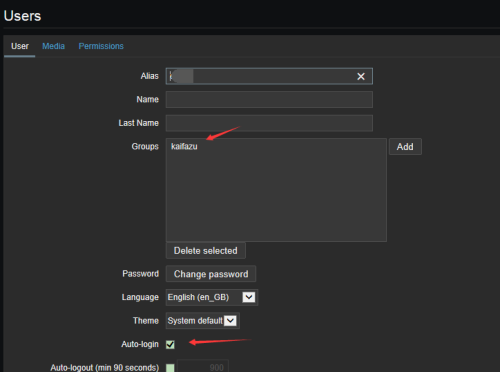Click the Add button next to Groups
This screenshot has height=372, width=500.
pos(405,147)
